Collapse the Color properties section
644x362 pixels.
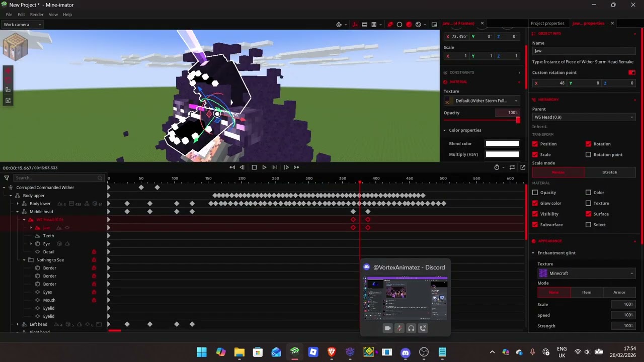pyautogui.click(x=445, y=130)
